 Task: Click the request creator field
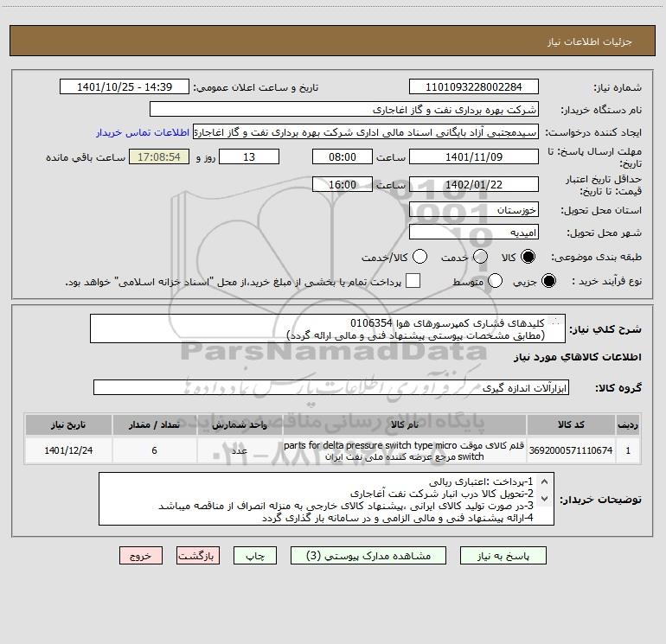click(x=366, y=132)
